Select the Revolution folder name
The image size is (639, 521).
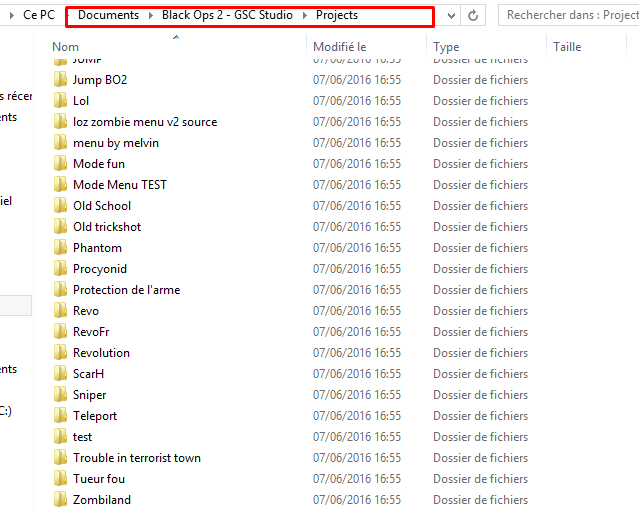click(101, 353)
